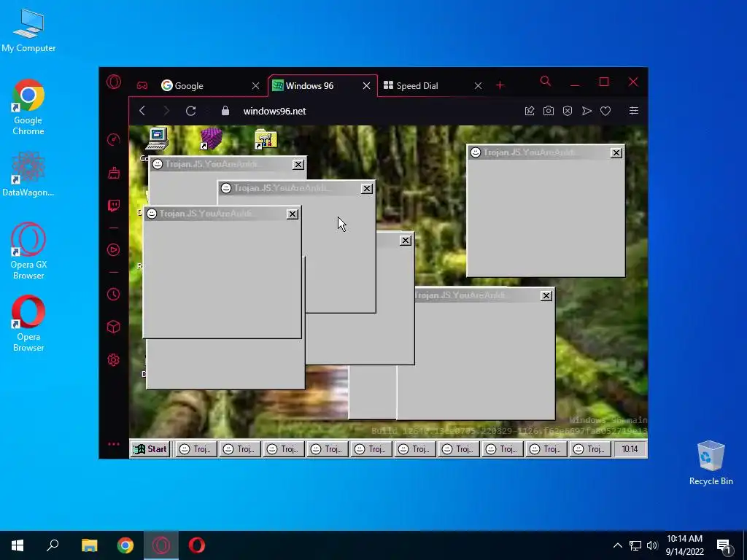747x560 pixels.
Task: Close the Trojan window at far right
Action: click(616, 153)
